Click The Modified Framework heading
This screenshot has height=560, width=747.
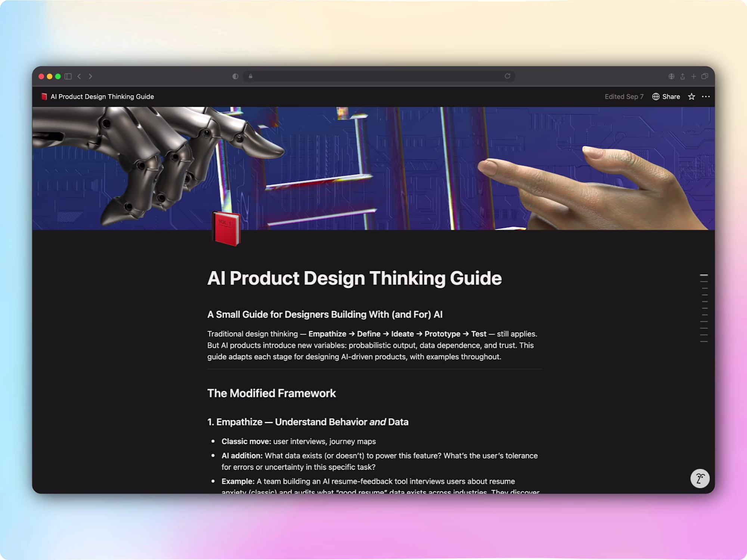coord(272,393)
